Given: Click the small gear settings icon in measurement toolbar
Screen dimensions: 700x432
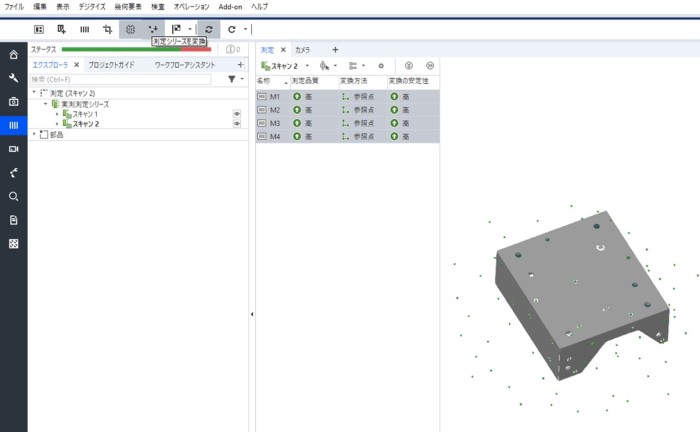Looking at the screenshot, I should pyautogui.click(x=381, y=66).
